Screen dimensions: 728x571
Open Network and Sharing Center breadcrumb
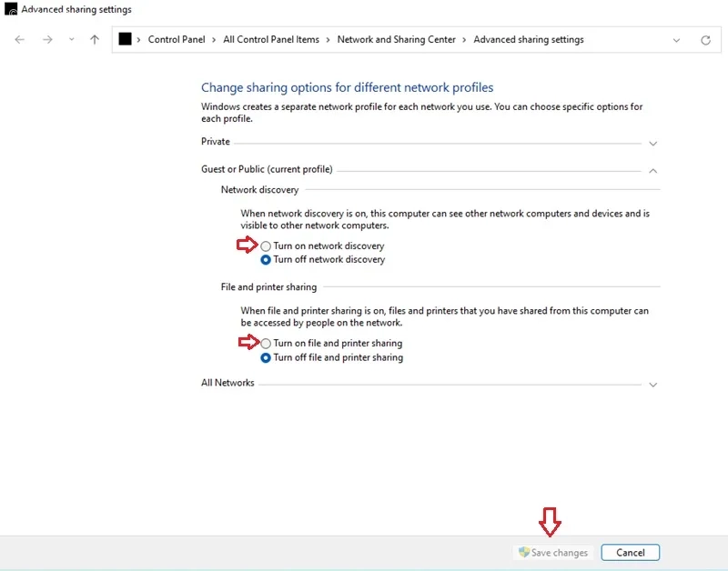point(396,39)
